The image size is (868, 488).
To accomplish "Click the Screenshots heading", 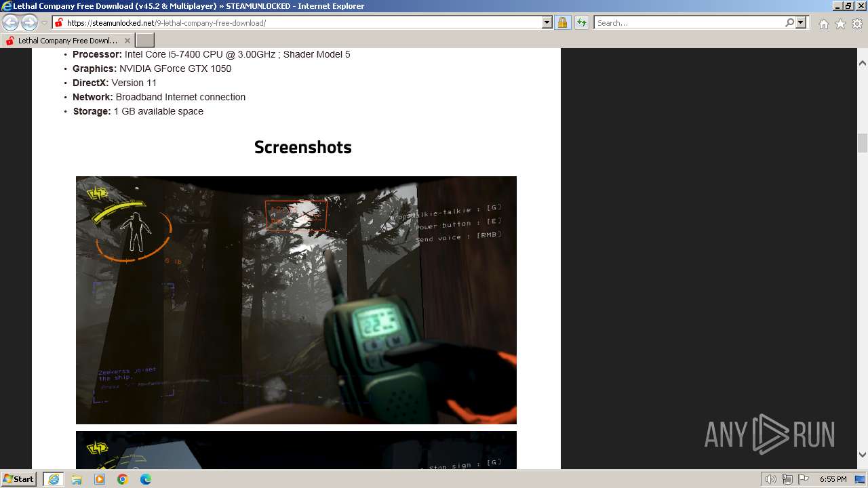I will [x=303, y=147].
